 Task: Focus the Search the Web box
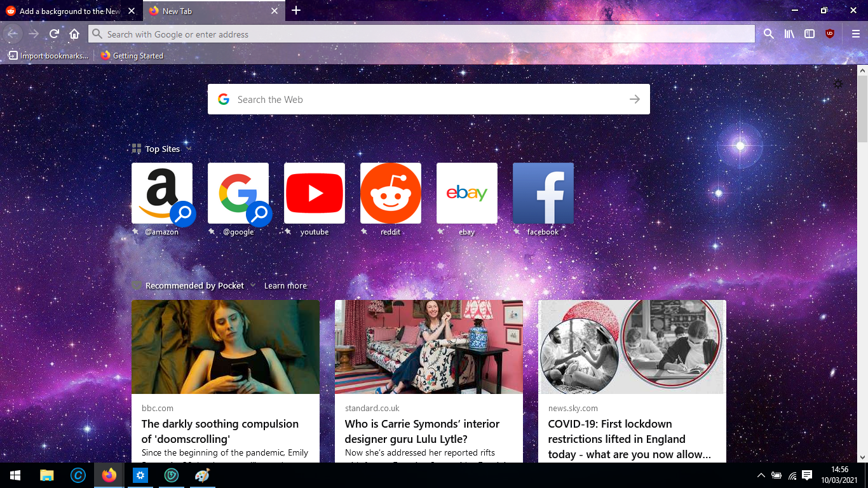click(429, 99)
